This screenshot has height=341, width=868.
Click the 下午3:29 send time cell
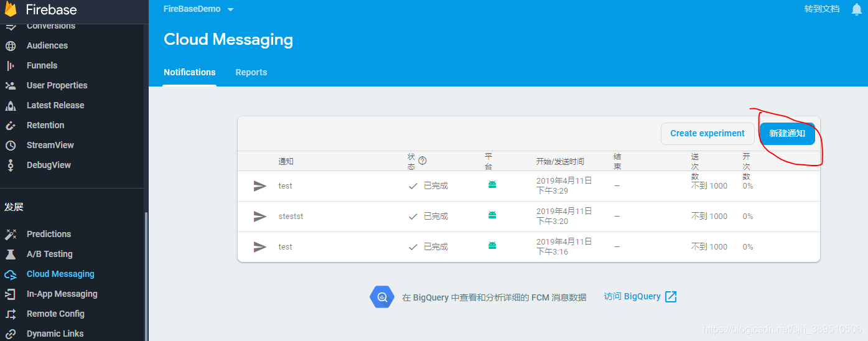pos(564,185)
